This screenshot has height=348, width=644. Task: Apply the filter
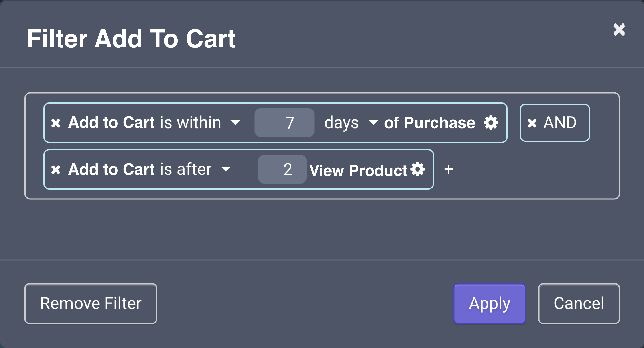(x=489, y=303)
